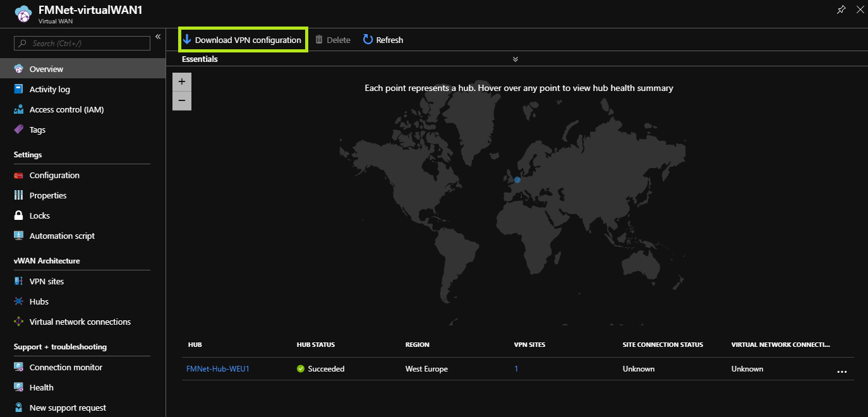Click the HUB column header

[x=195, y=345]
